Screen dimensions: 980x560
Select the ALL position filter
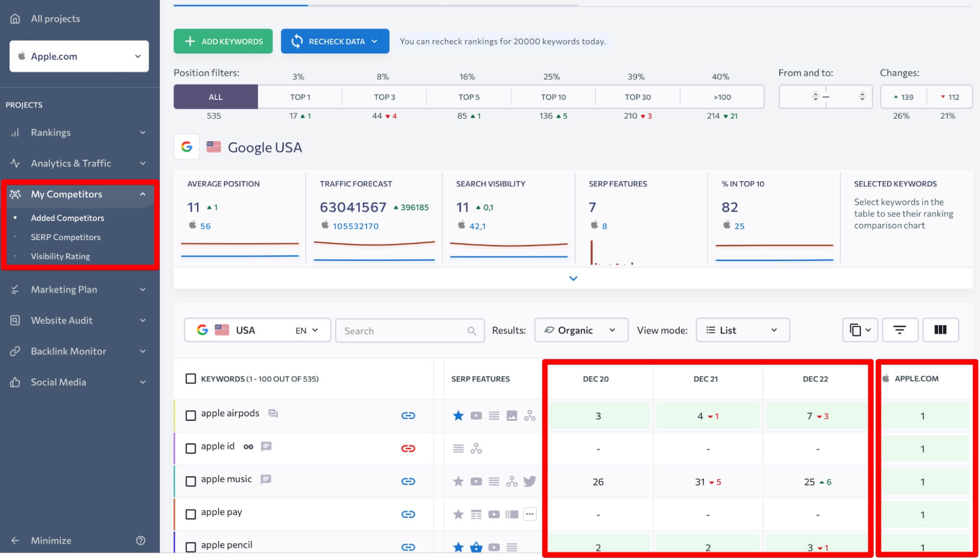coord(216,97)
